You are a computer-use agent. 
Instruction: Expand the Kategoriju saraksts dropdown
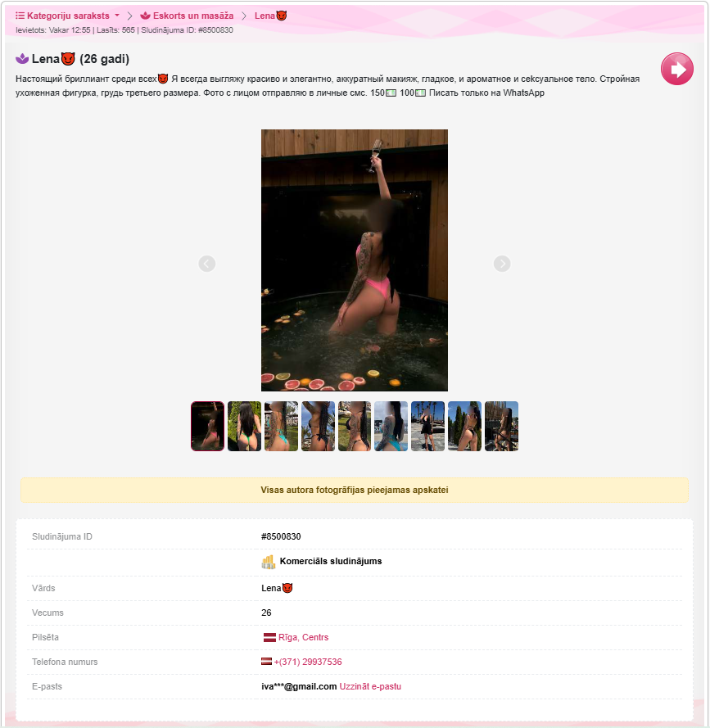coord(67,16)
